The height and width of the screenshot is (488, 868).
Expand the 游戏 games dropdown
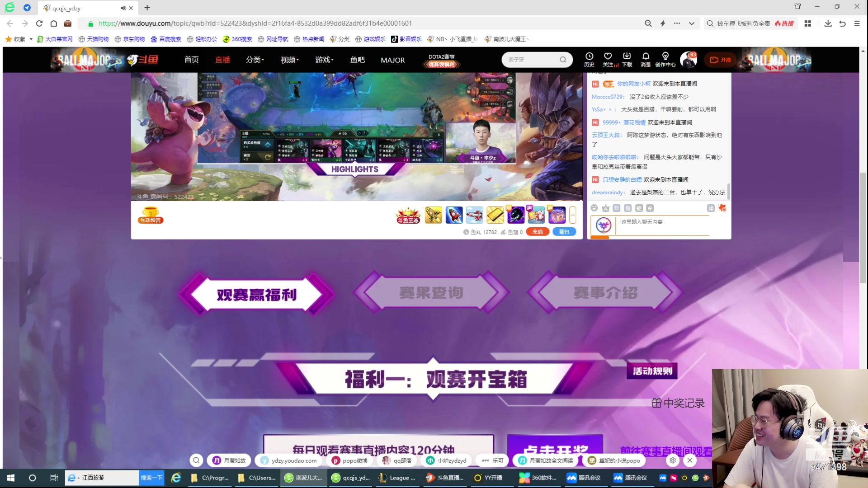pos(324,60)
